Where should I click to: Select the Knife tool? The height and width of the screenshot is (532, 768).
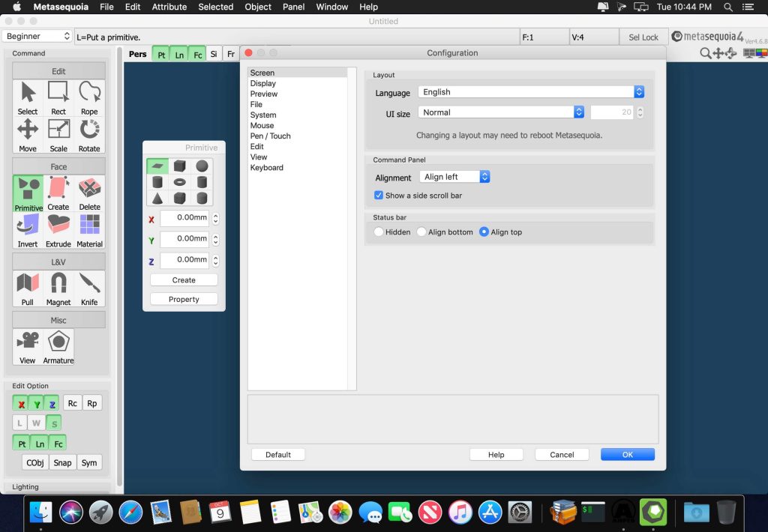tap(89, 288)
